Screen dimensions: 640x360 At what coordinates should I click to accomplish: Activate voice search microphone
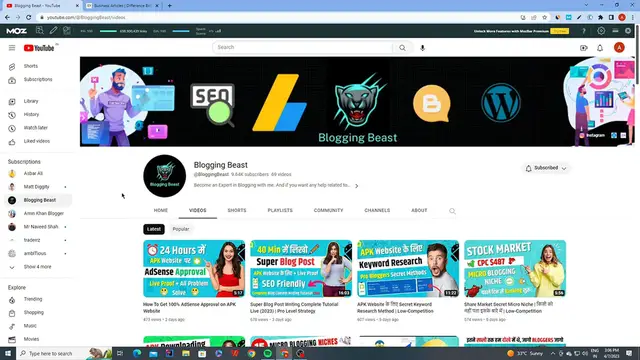[x=422, y=47]
